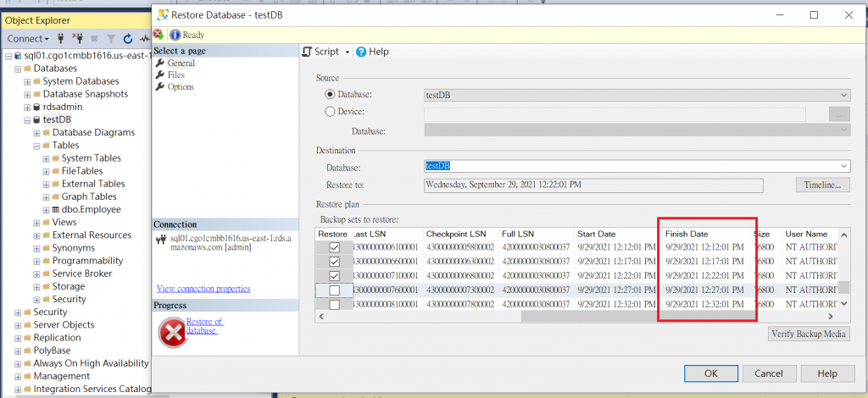Collapse the testDB database node
Image resolution: width=868 pixels, height=398 pixels.
click(x=28, y=120)
